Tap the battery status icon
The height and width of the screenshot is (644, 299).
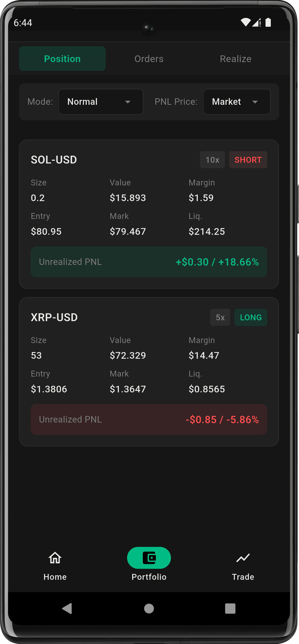point(268,23)
